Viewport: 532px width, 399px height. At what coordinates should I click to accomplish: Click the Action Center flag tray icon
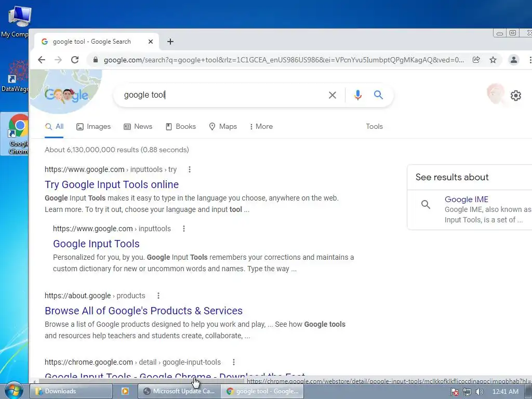tap(454, 392)
